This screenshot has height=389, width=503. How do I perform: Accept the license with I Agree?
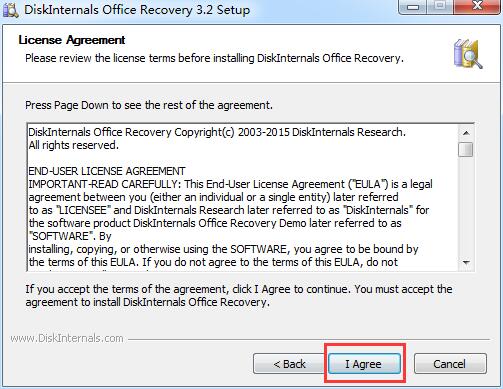tap(364, 364)
